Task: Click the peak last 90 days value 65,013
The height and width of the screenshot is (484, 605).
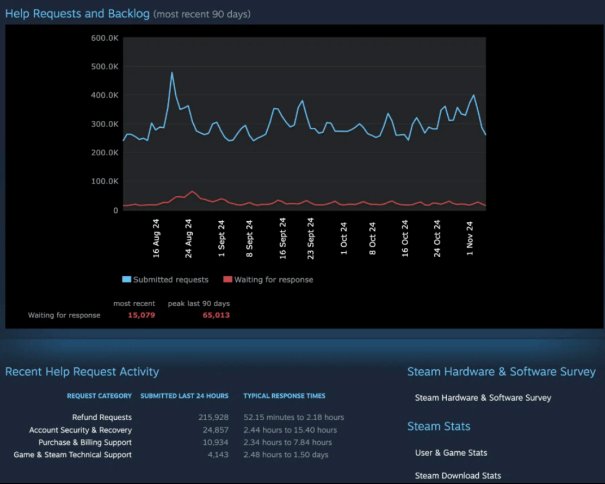Action: pyautogui.click(x=215, y=315)
